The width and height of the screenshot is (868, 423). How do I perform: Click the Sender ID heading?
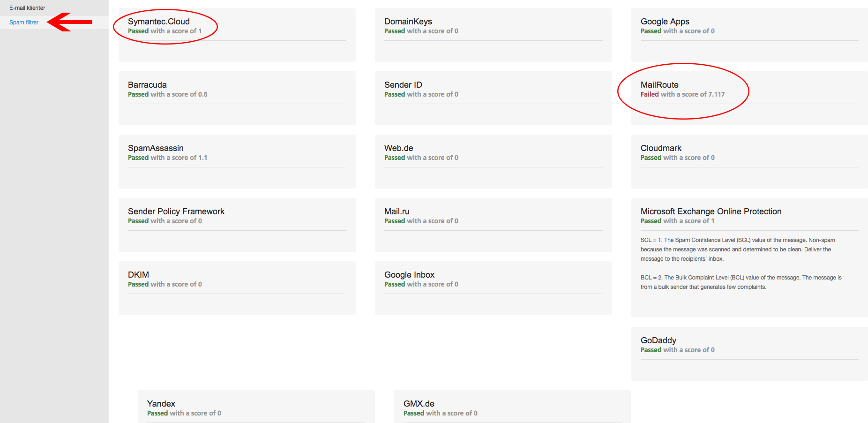click(403, 85)
